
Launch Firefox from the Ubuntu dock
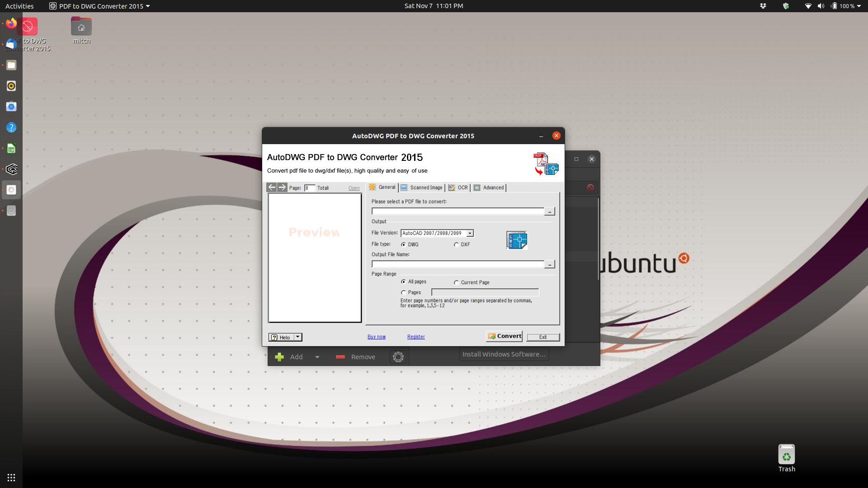[x=11, y=23]
